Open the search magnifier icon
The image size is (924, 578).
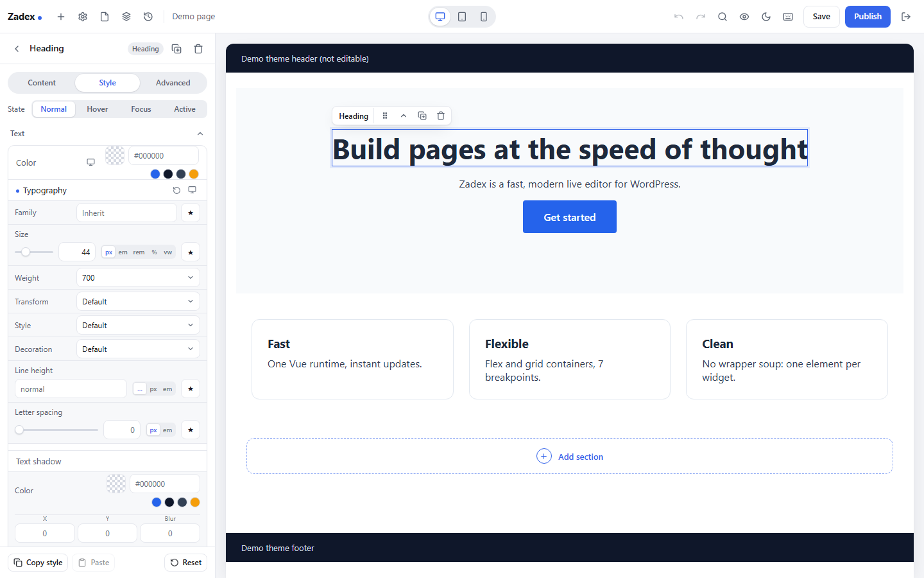tap(723, 17)
